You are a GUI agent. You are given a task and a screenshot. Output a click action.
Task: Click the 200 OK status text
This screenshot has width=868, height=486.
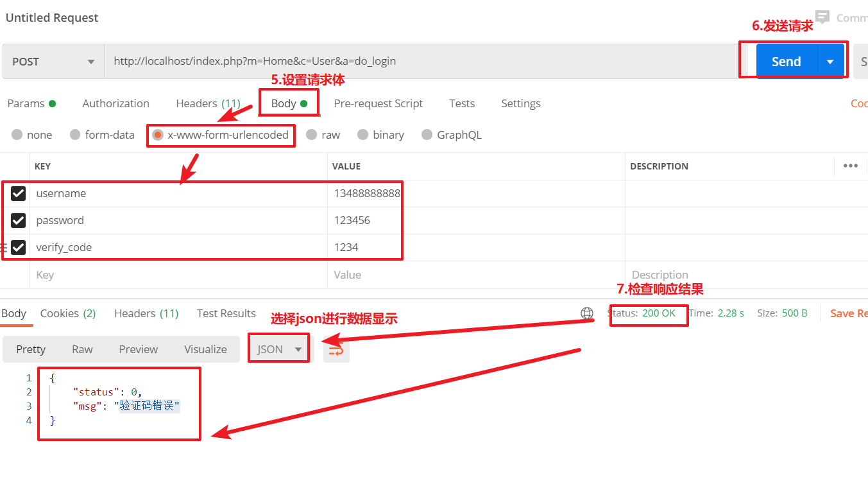point(659,313)
